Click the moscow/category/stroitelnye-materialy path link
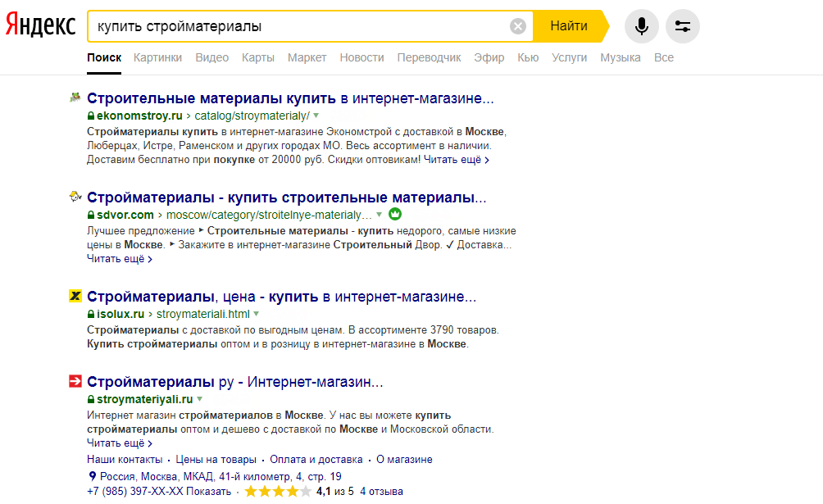The height and width of the screenshot is (504, 823). pos(269,215)
